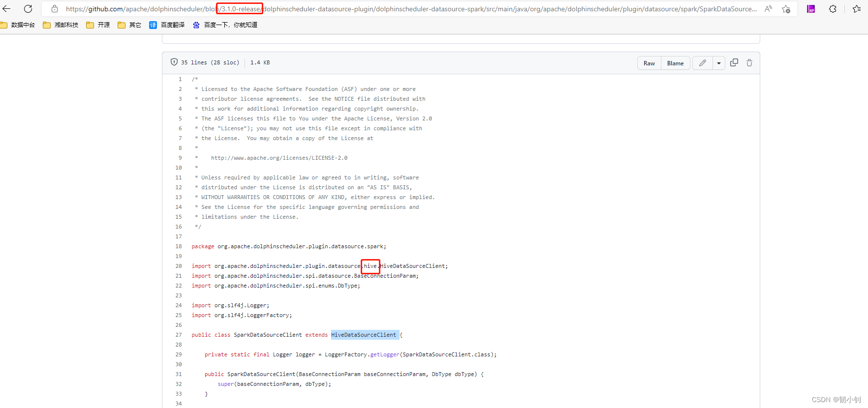Open the 百度翻译 bookmark
This screenshot has height=408, width=868.
tap(167, 25)
